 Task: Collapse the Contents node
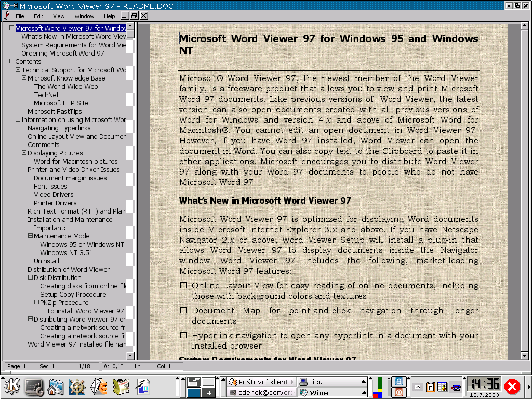11,61
